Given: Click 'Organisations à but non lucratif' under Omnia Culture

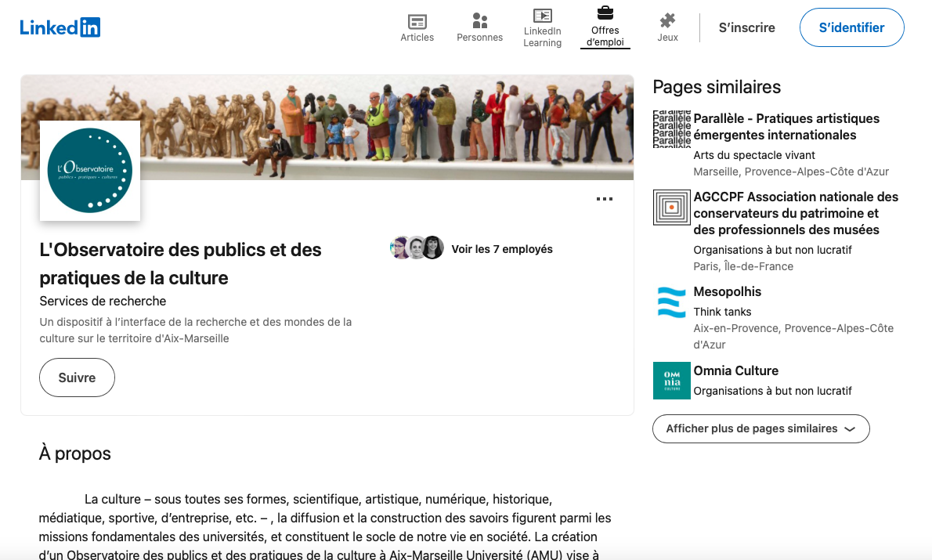Looking at the screenshot, I should point(773,391).
